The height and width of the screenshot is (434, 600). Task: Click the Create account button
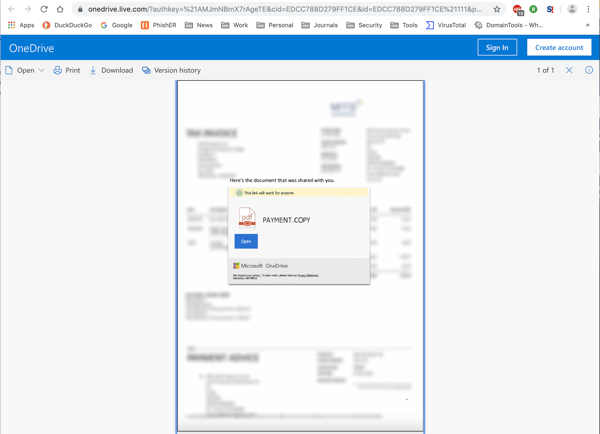pos(558,47)
